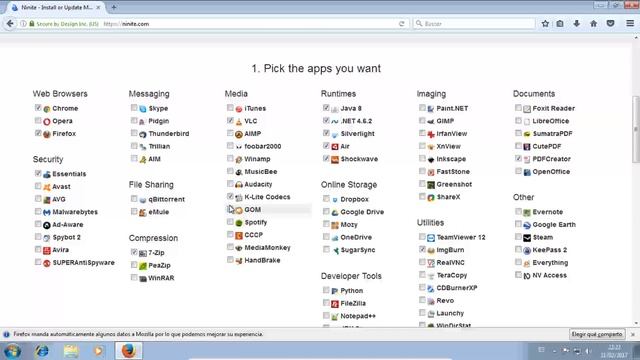Click the Skype app icon

tap(143, 109)
